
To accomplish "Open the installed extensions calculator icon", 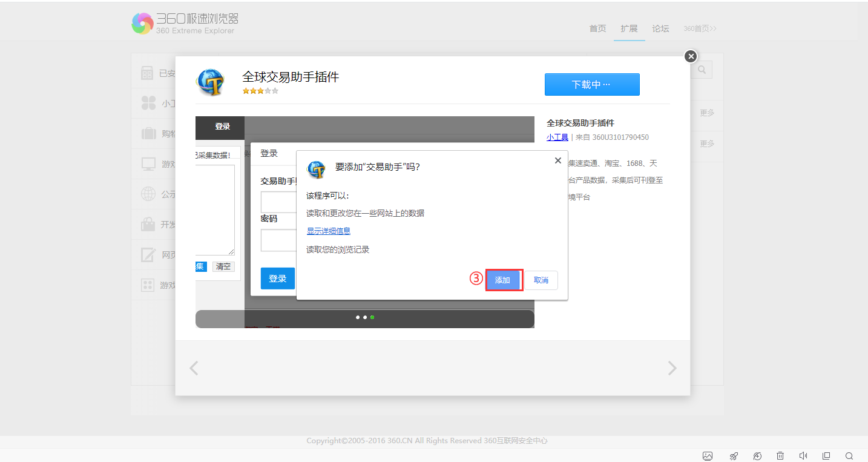I will tap(147, 73).
